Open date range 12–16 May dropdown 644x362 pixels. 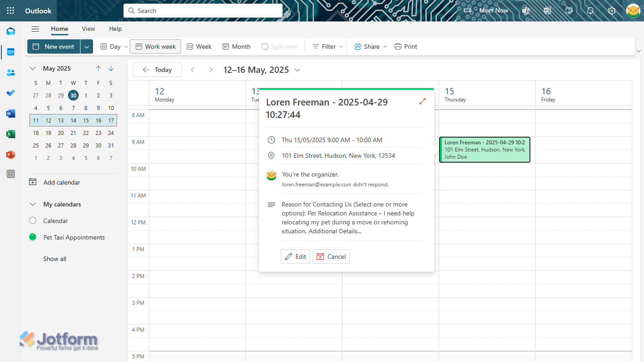click(x=297, y=70)
